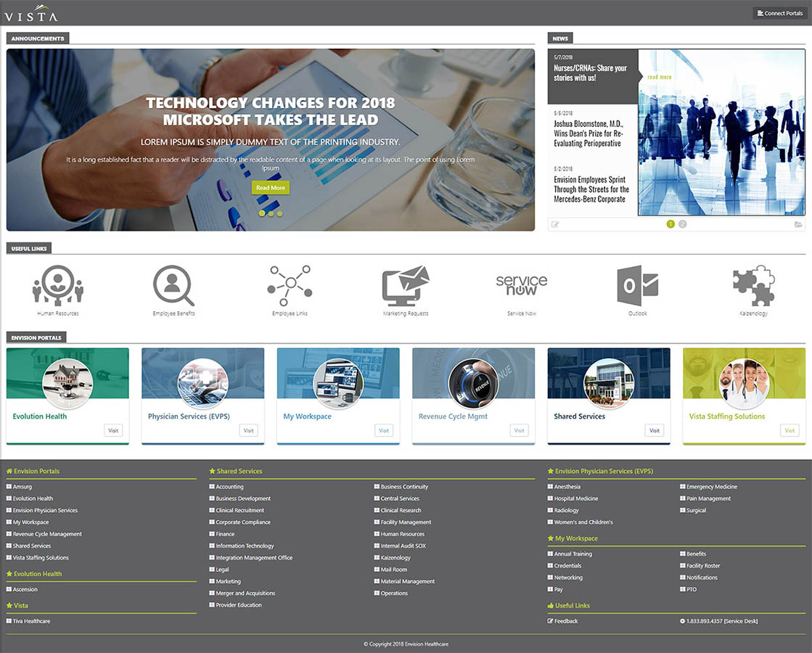
Task: Select first announcement carousel dot
Action: pos(261,213)
